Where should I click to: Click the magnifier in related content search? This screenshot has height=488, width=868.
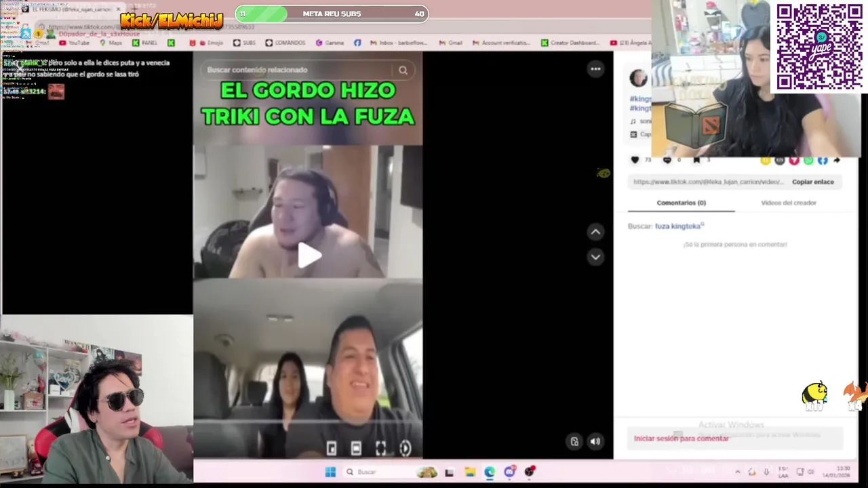[403, 70]
